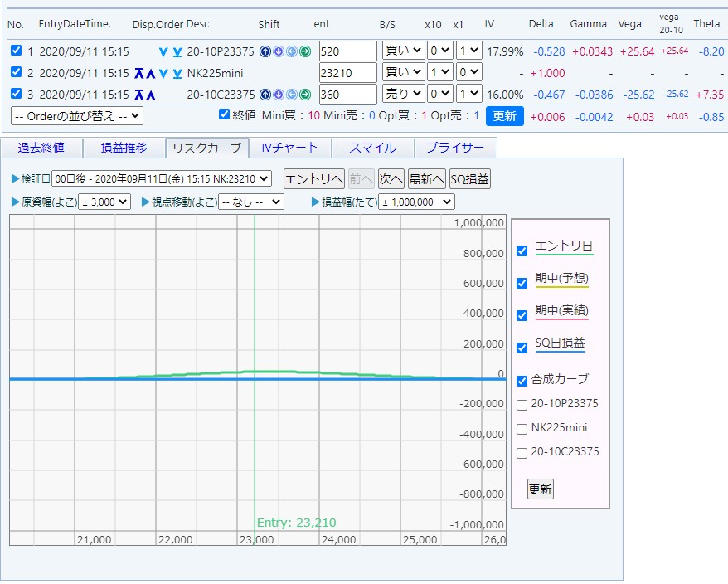Uncheck order row 3 checkbox
This screenshot has height=584, width=728.
(x=16, y=94)
